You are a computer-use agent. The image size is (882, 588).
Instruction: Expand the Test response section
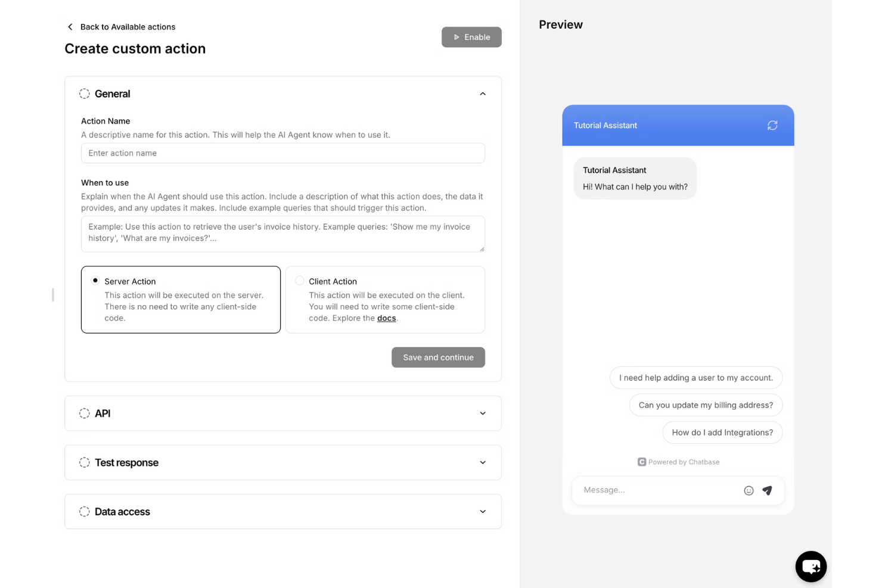[x=483, y=462]
